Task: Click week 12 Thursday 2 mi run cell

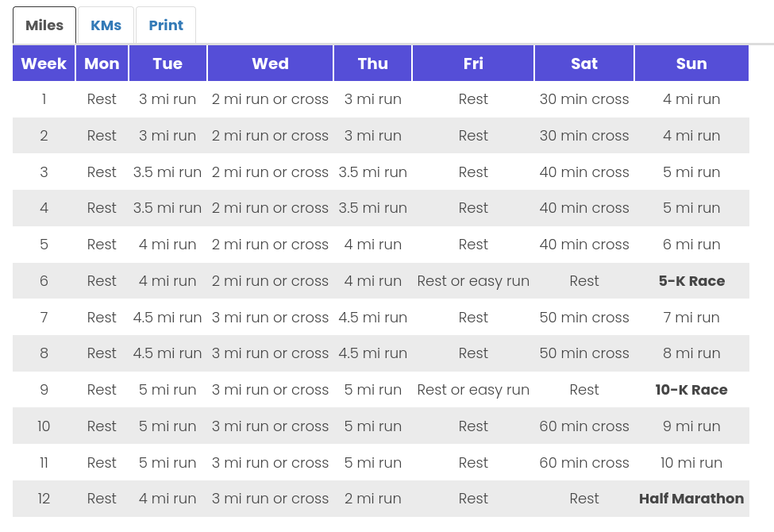Action: click(373, 499)
